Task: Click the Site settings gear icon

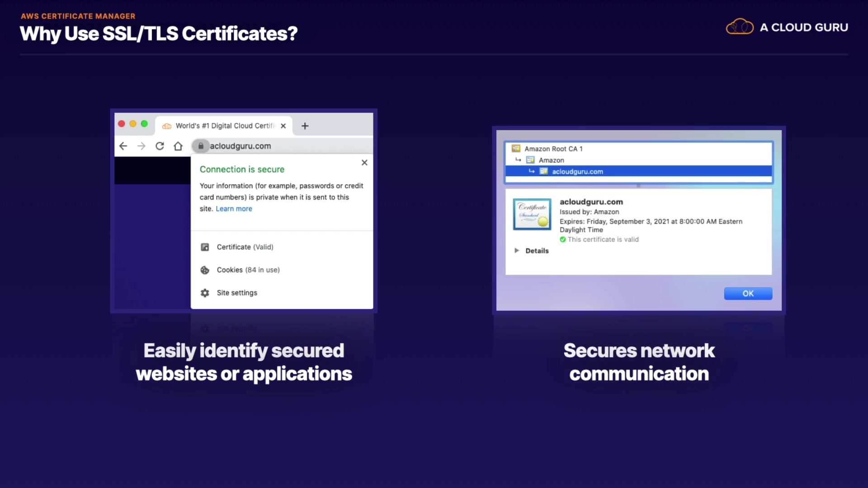Action: (205, 293)
